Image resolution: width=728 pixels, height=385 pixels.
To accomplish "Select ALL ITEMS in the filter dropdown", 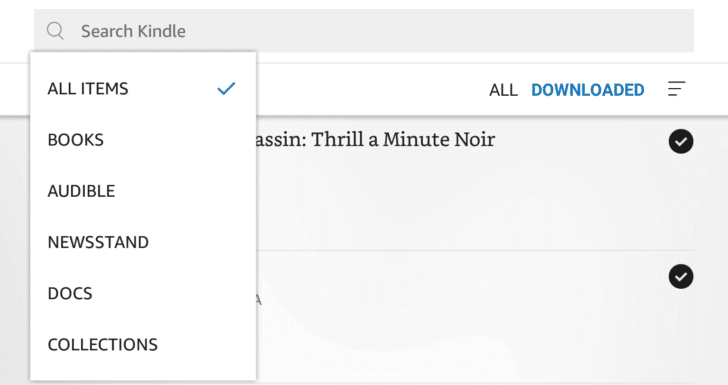I will [143, 89].
